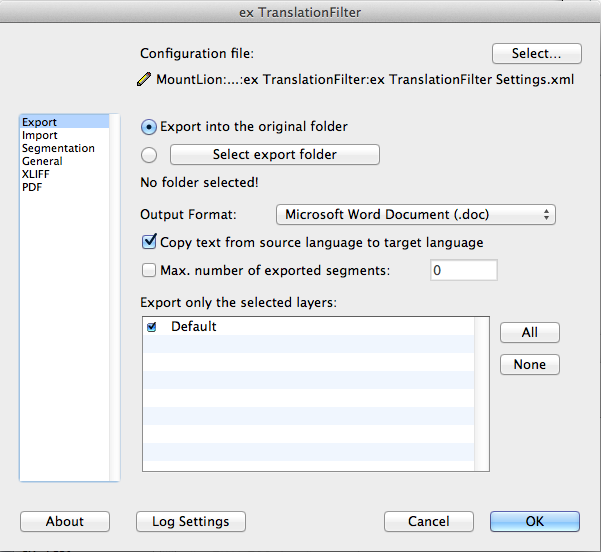Focus the max segments number field

click(464, 270)
